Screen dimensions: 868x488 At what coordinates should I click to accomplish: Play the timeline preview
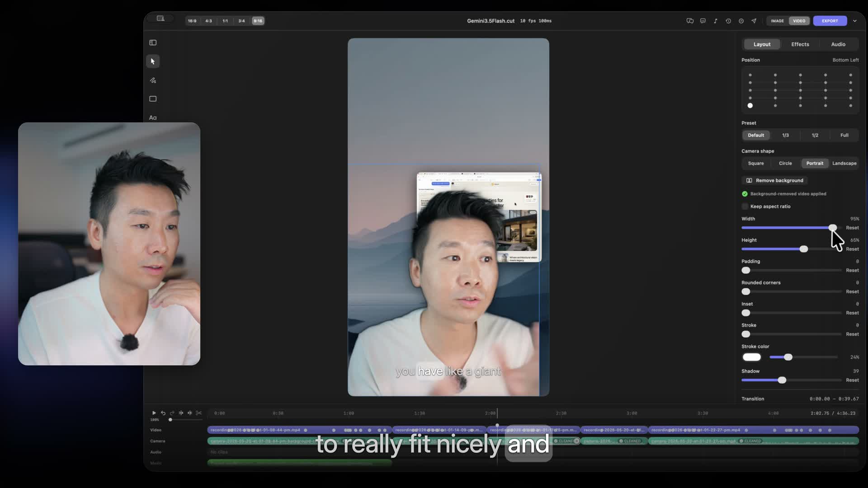(154, 413)
